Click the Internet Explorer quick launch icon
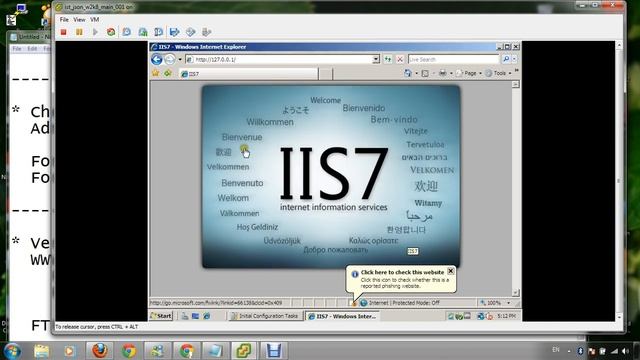The height and width of the screenshot is (360, 640). point(207,316)
